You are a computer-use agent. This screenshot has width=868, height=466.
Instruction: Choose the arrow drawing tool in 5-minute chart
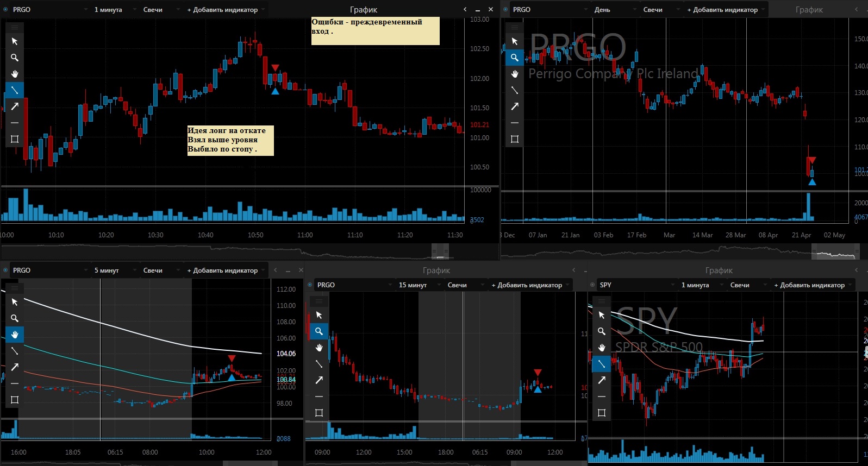tap(15, 367)
